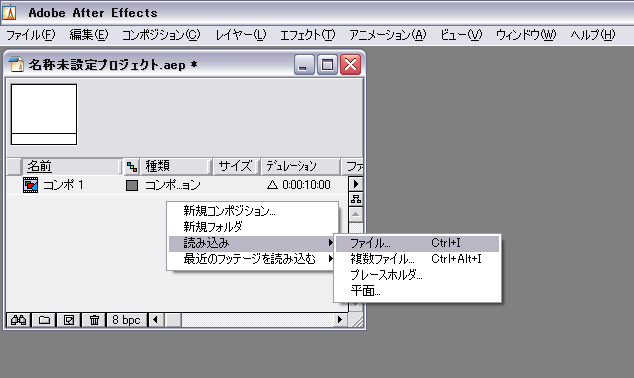The width and height of the screenshot is (634, 378).
Task: Open the レイヤー(L) menu
Action: point(241,35)
